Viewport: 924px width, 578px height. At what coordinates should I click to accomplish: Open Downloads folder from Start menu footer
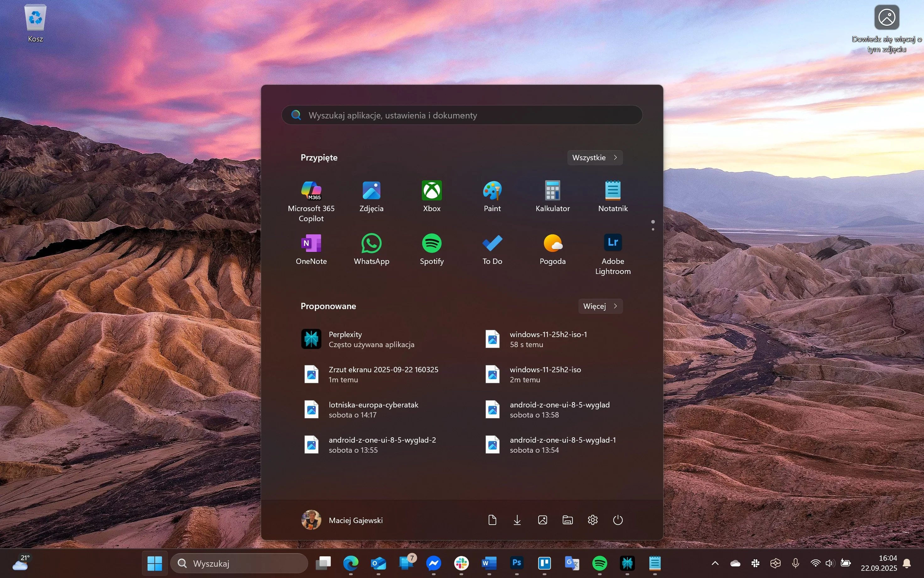517,520
